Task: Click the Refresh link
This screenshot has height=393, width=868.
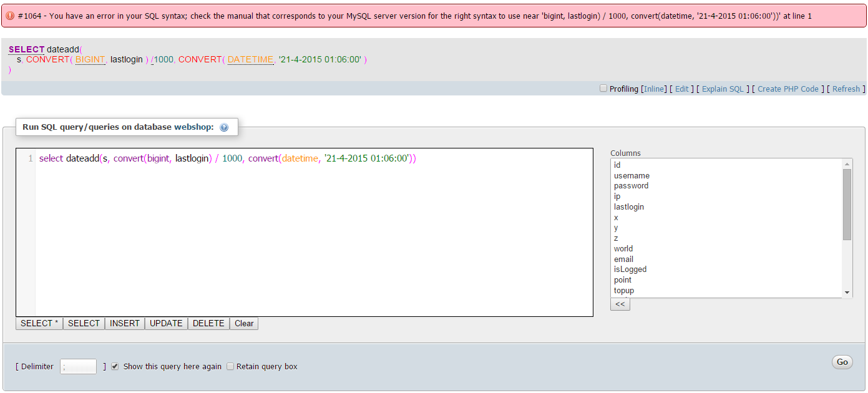Action: tap(846, 89)
